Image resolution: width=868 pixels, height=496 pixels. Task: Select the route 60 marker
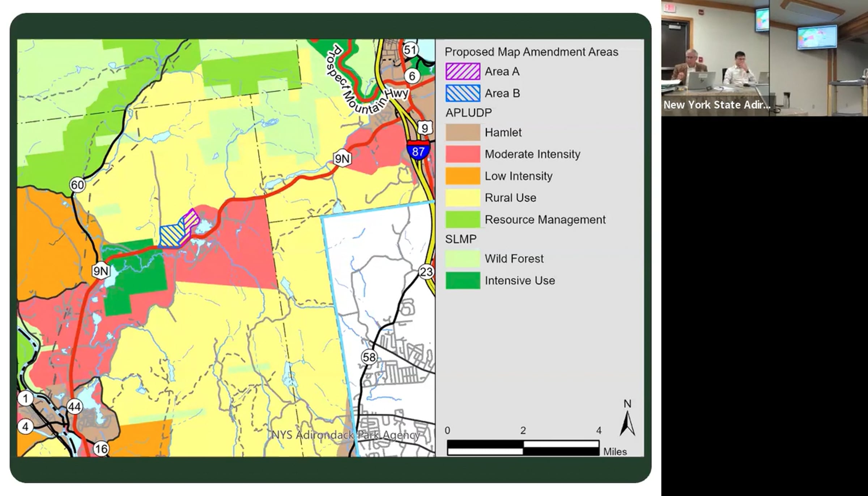77,185
